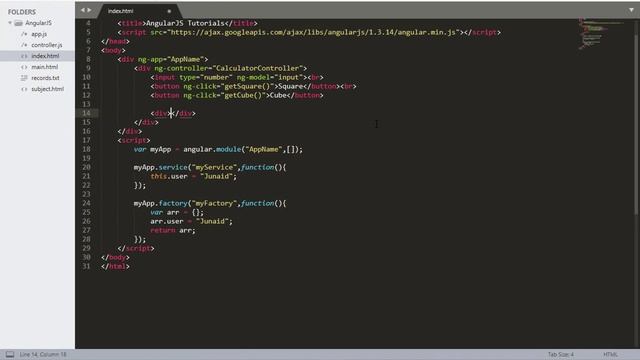Click the closing </html> tag

point(115,266)
